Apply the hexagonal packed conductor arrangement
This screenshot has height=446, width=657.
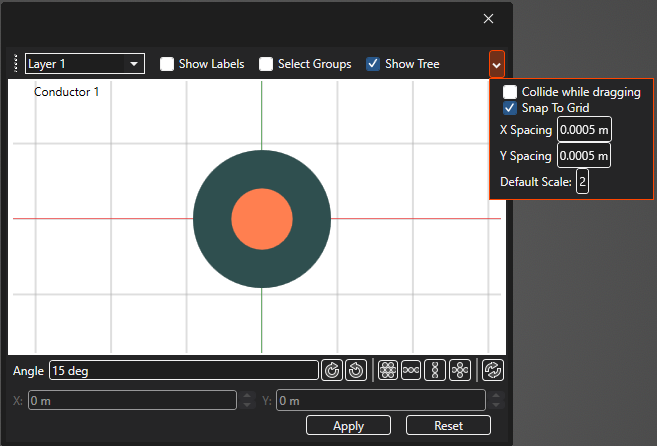(388, 370)
